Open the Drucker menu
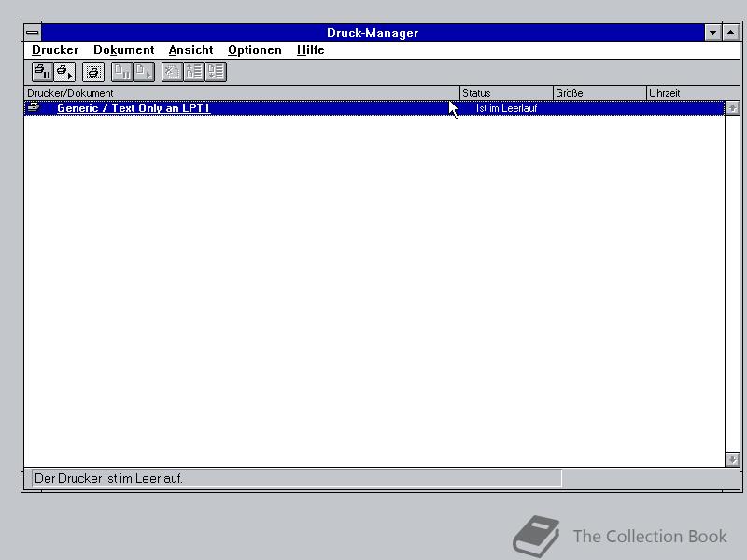The height and width of the screenshot is (560, 747). pos(55,50)
